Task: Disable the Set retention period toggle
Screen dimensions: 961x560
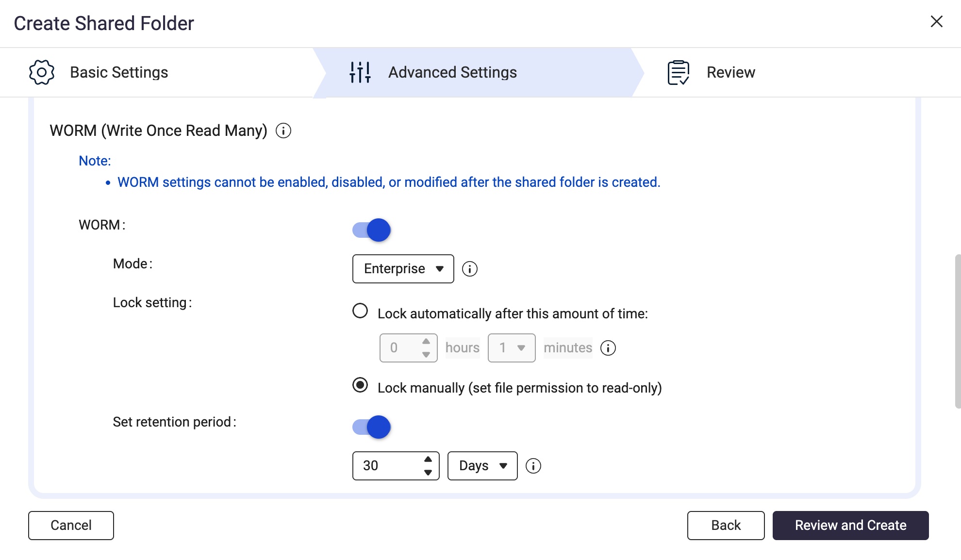Action: click(371, 427)
